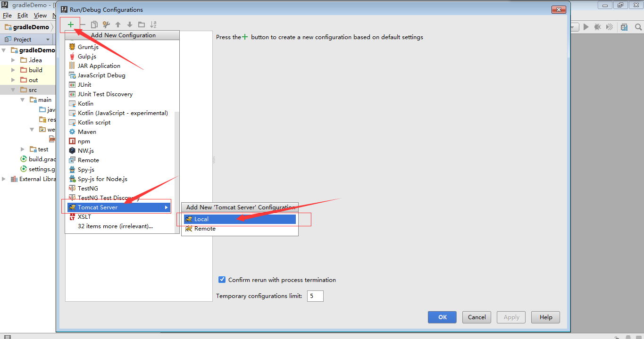The height and width of the screenshot is (339, 644).
Task: Select the test folder in project tree
Action: pos(39,149)
